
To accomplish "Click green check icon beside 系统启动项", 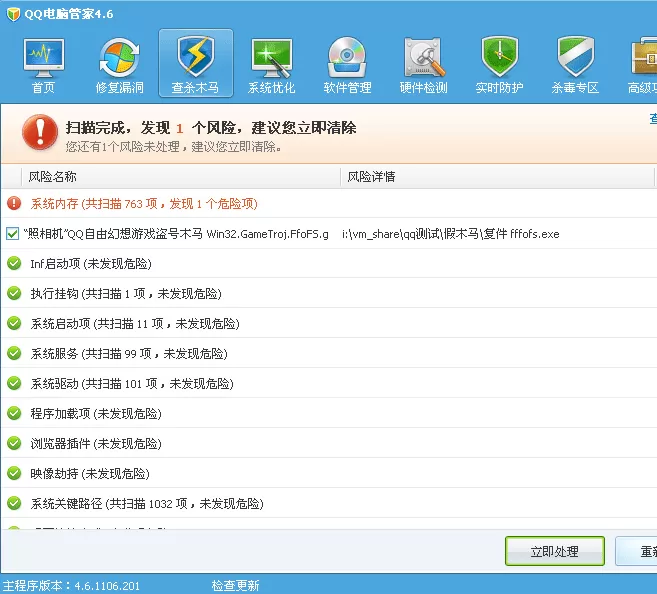I will 14,323.
